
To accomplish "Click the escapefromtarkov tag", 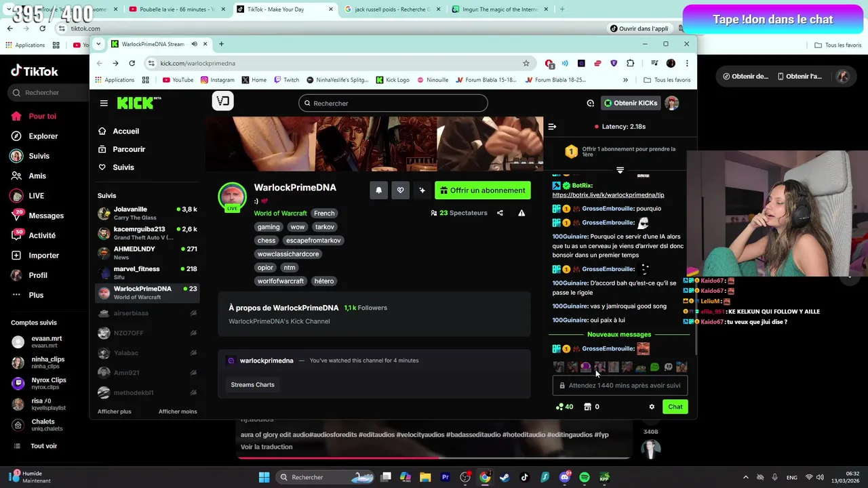I will tap(313, 241).
